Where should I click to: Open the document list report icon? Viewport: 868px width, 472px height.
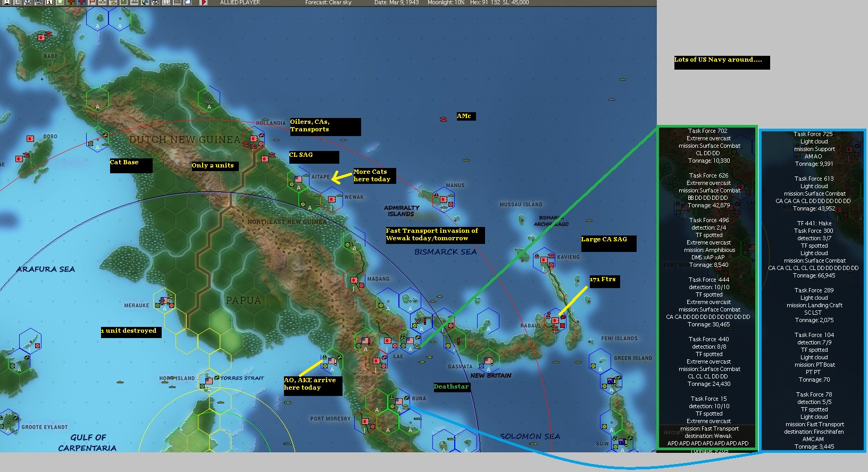click(18, 2)
